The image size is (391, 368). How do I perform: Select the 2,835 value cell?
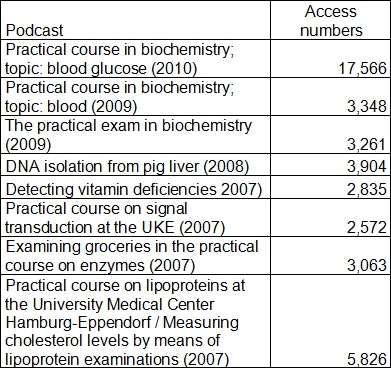coord(330,188)
